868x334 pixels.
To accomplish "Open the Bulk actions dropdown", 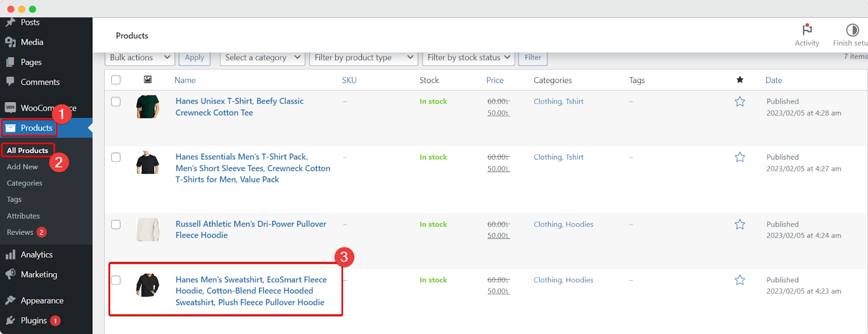I will tap(139, 58).
